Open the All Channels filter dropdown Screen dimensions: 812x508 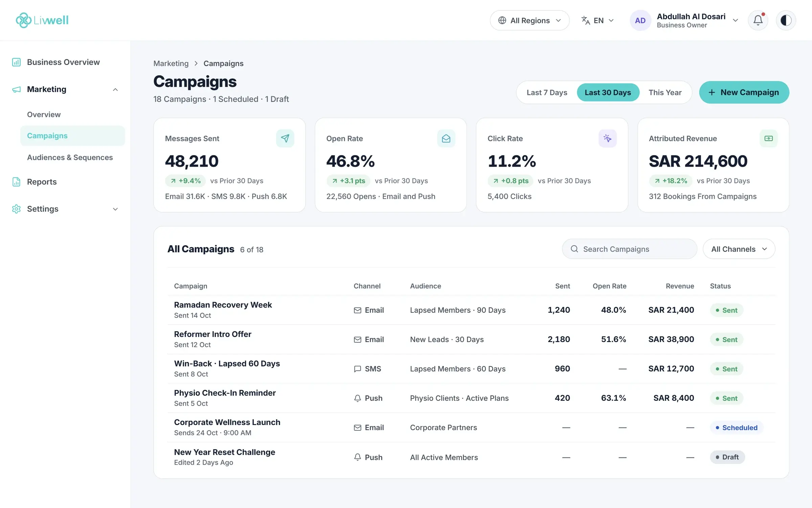click(739, 249)
